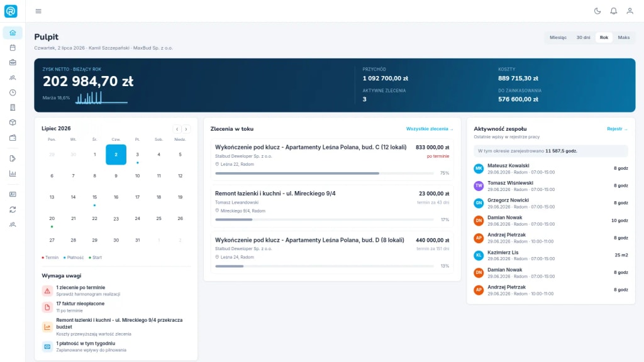Open the bar chart reports sidebar icon

point(13,173)
